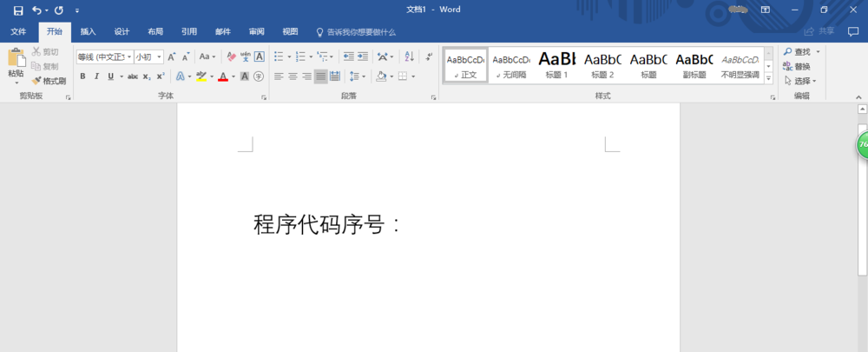The height and width of the screenshot is (352, 868).
Task: Toggle Bold formatting
Action: [x=82, y=76]
